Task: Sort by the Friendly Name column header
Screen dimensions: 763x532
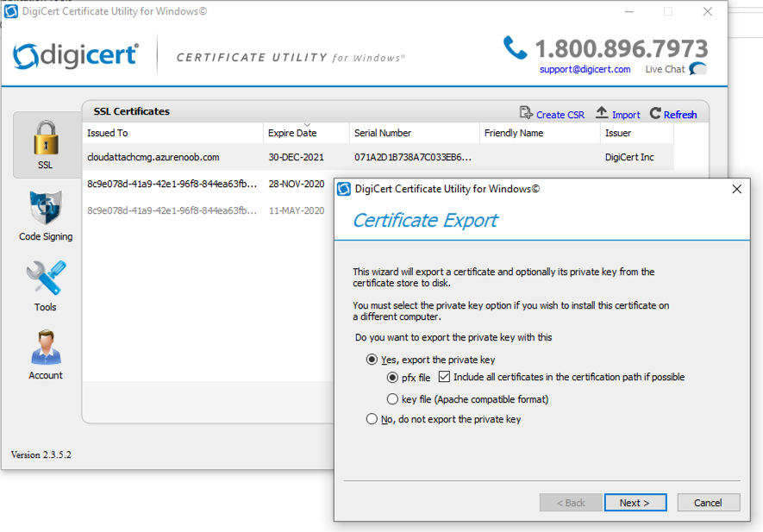Action: point(540,133)
